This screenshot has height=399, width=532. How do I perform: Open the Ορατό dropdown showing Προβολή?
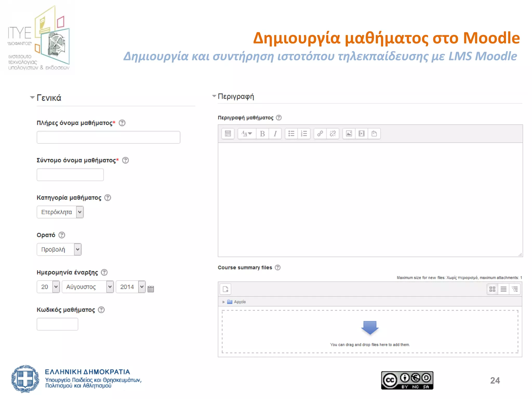coord(59,249)
